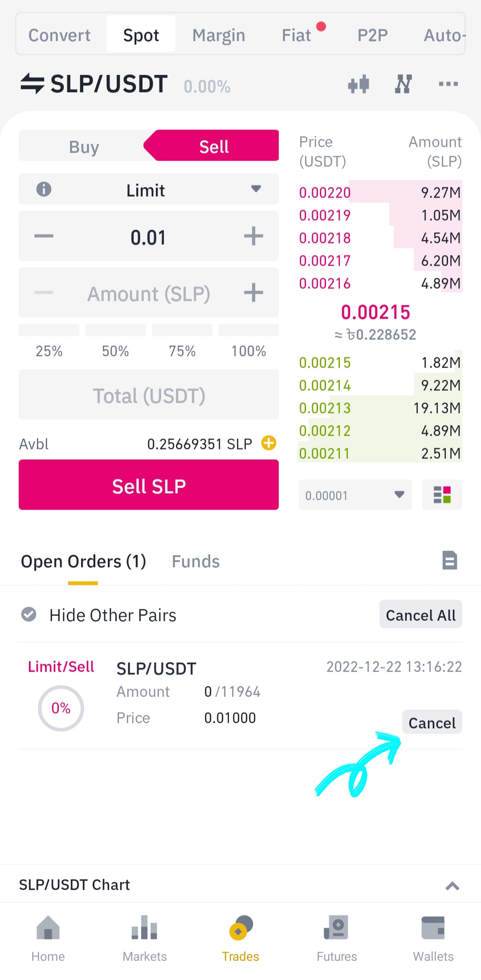Tap the order type info icon

(44, 189)
